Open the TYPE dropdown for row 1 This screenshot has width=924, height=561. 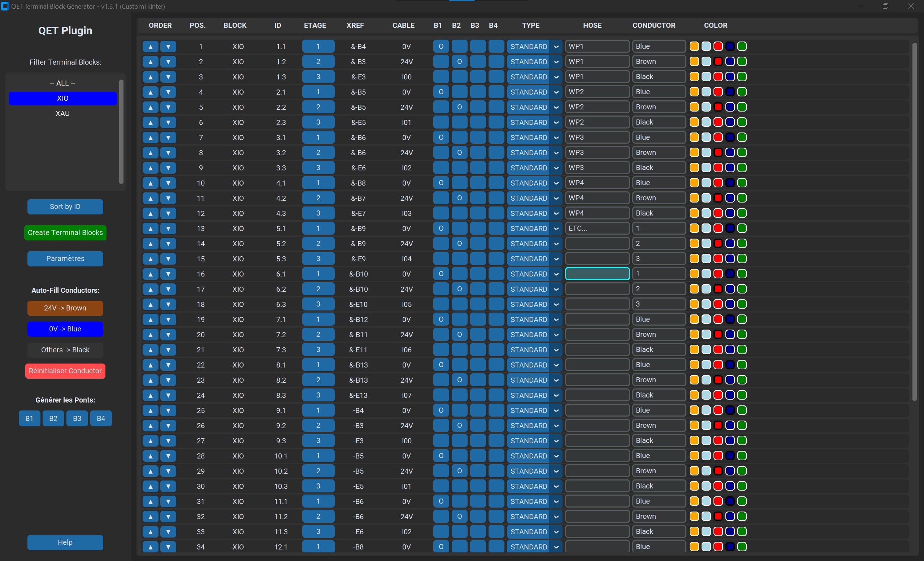pos(556,47)
